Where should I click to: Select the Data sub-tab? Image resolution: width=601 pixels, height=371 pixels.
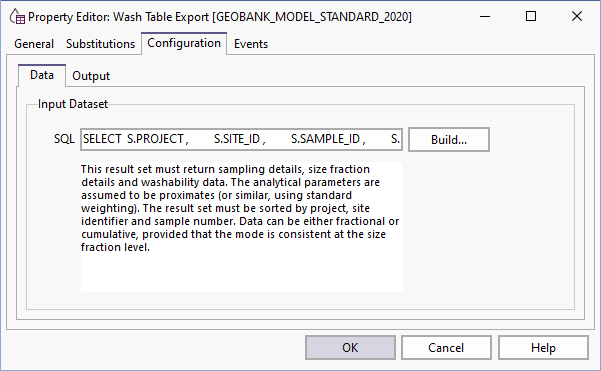point(42,75)
